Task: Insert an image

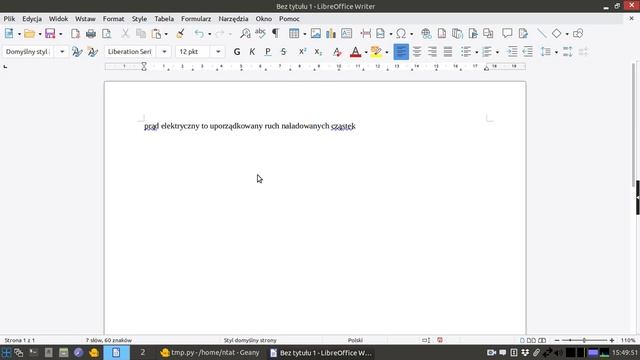Action: [x=316, y=33]
